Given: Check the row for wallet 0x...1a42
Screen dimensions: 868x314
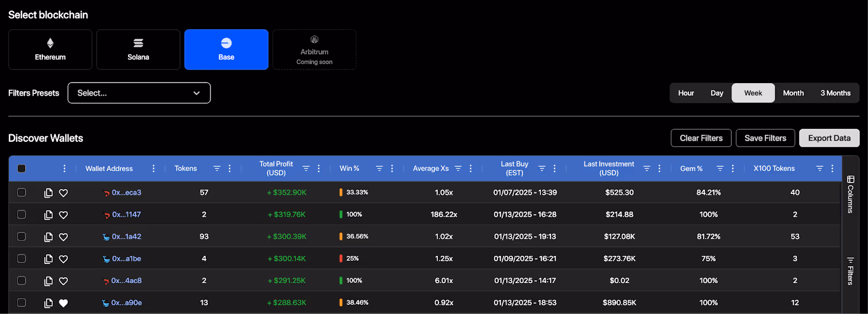Looking at the screenshot, I should coord(22,236).
